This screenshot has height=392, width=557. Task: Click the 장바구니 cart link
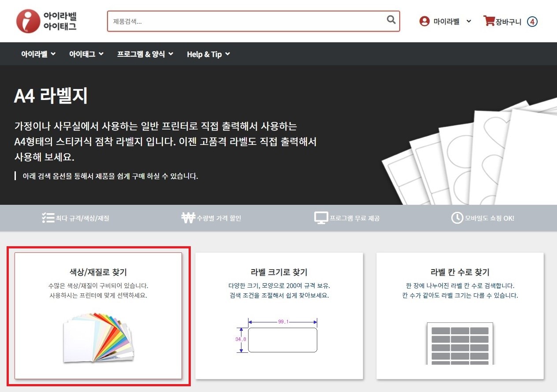tap(508, 22)
